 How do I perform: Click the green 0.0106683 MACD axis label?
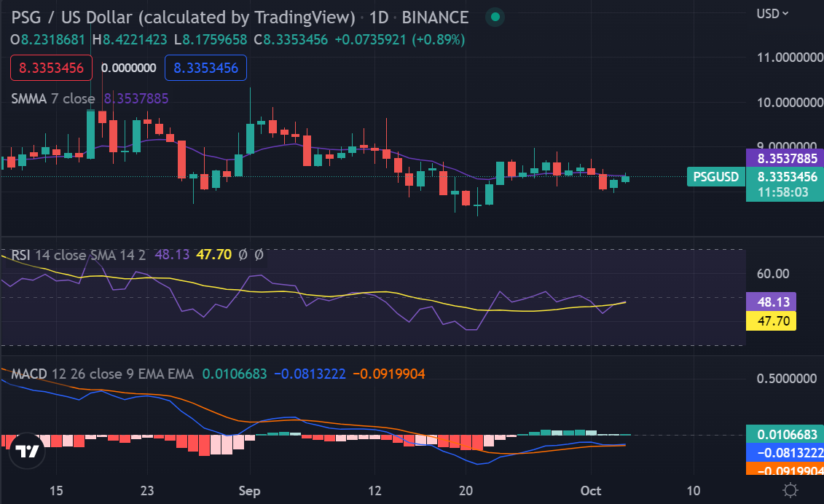[x=785, y=434]
